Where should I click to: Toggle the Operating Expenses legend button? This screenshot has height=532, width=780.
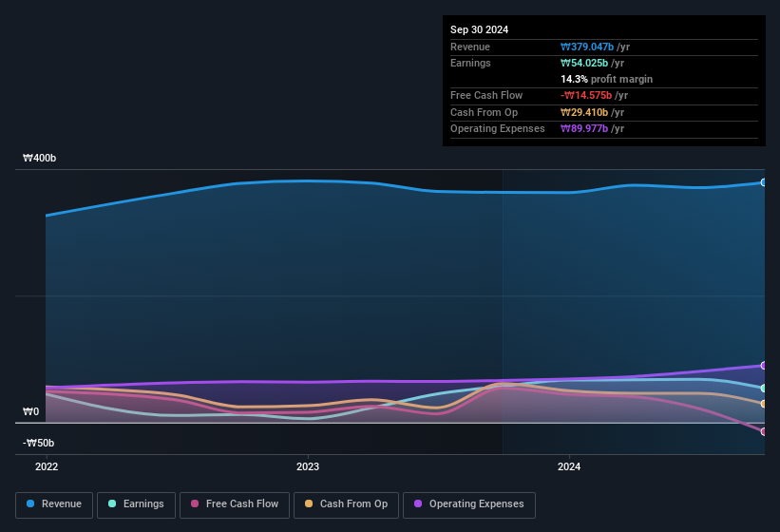469,505
